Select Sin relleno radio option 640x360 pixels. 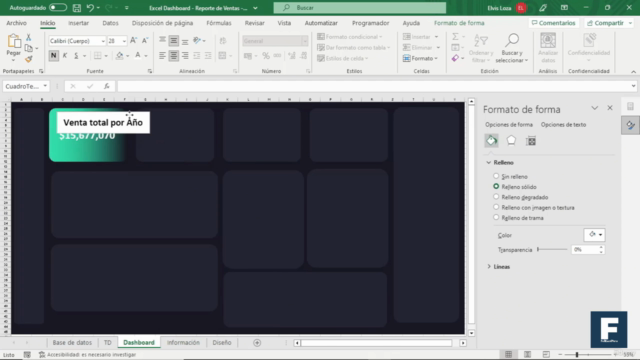[x=496, y=176]
